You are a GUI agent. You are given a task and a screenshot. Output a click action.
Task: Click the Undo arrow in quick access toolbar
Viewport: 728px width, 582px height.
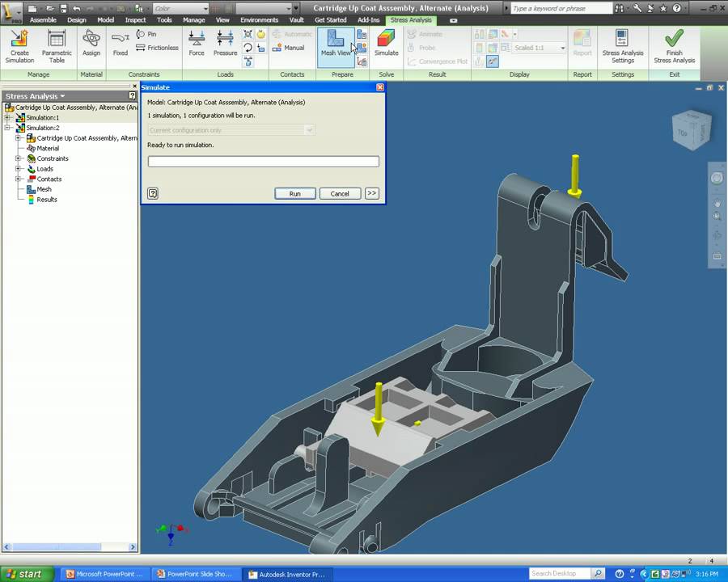coord(77,8)
